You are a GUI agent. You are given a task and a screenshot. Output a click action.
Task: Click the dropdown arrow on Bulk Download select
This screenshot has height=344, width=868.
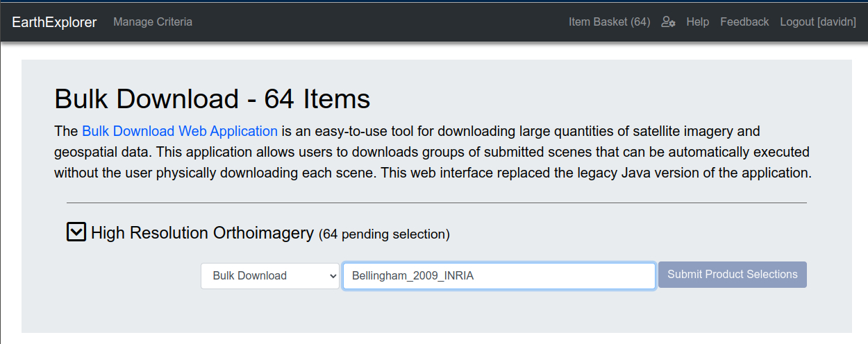[331, 275]
